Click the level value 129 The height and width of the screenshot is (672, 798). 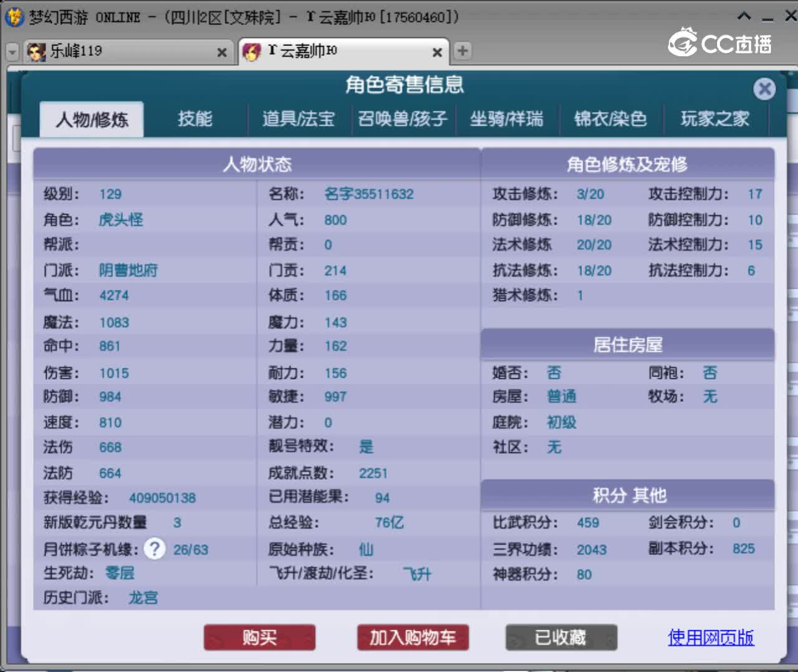(110, 194)
